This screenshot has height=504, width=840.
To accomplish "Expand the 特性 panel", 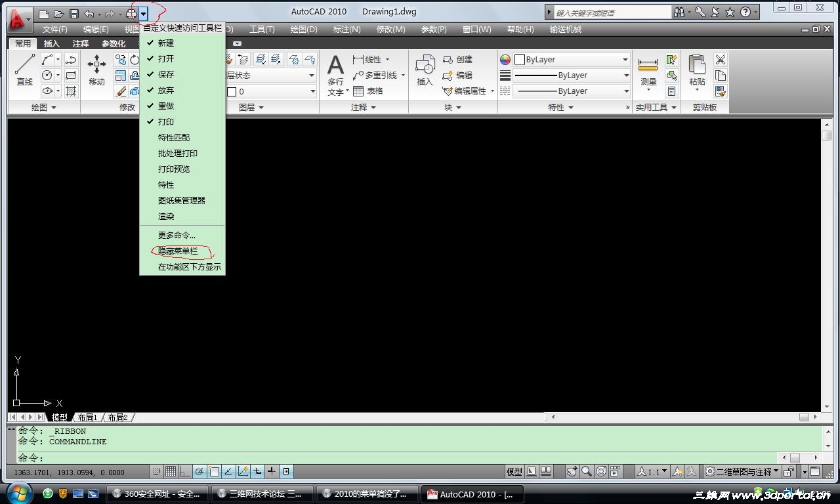I will coord(560,107).
